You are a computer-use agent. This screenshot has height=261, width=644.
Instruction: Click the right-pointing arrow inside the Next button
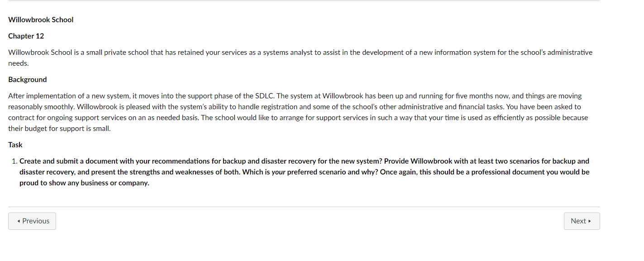click(x=590, y=221)
